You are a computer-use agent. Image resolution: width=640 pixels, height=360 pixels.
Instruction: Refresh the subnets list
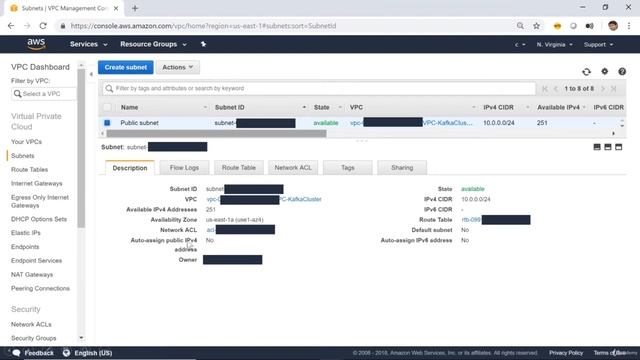[587, 71]
